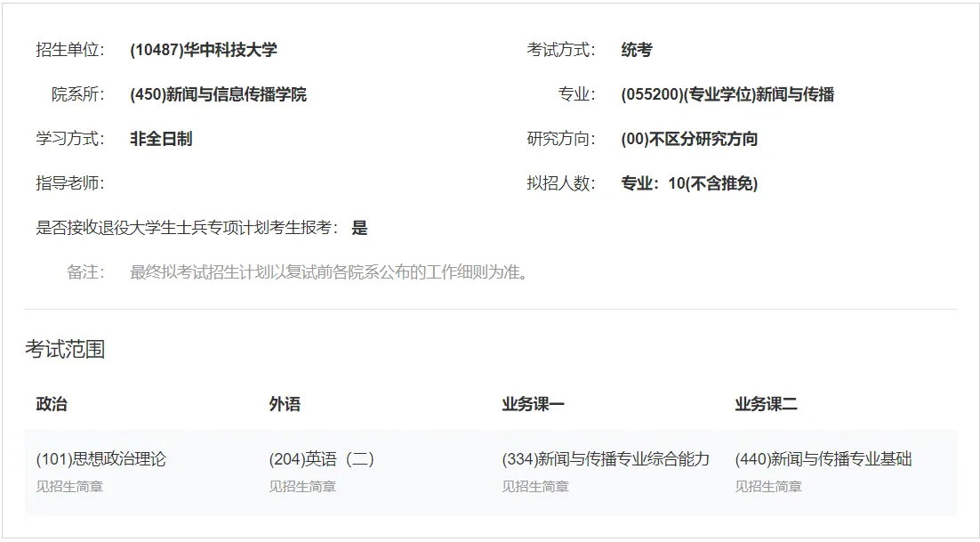Click '见招生简章' under (440)新闻与传播专业基础
980x542 pixels.
(x=768, y=486)
